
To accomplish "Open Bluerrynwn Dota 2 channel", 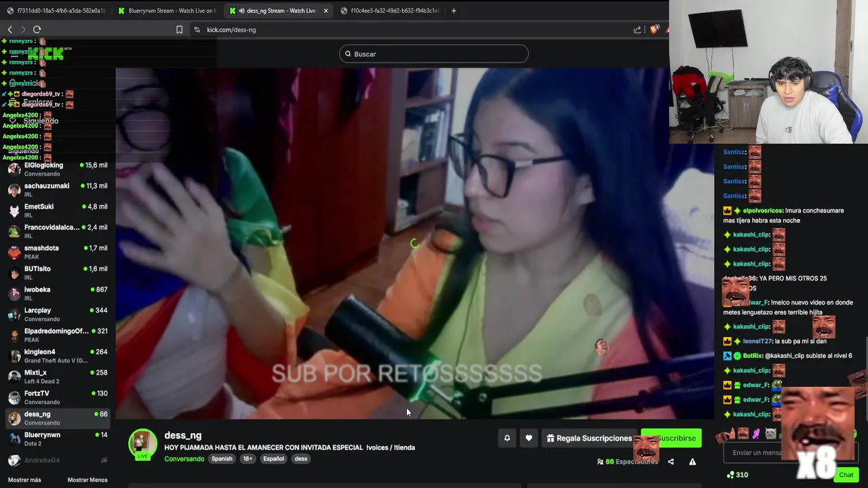I will [x=58, y=439].
